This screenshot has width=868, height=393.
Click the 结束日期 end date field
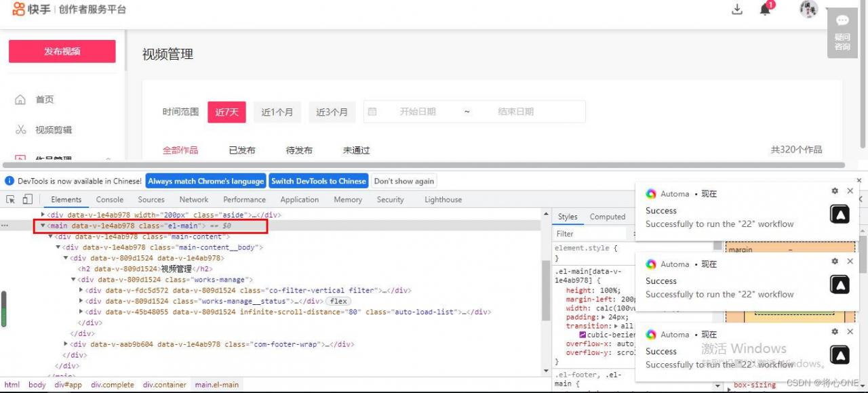[515, 112]
